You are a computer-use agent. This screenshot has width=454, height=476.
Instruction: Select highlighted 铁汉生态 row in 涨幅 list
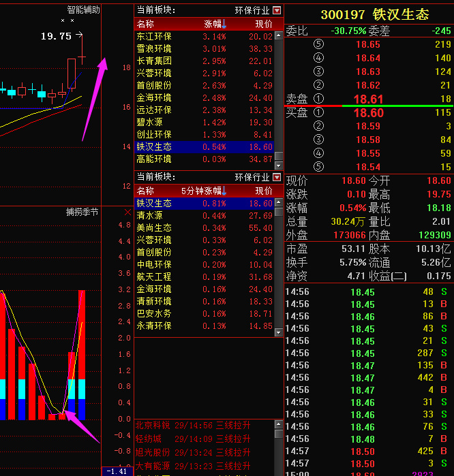coord(205,147)
